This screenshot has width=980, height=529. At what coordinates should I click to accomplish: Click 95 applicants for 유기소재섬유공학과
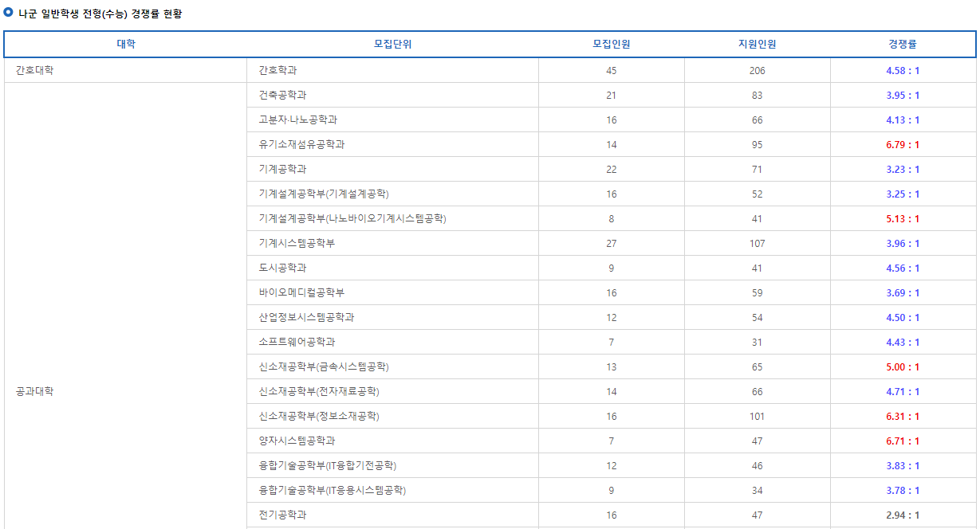pos(757,145)
